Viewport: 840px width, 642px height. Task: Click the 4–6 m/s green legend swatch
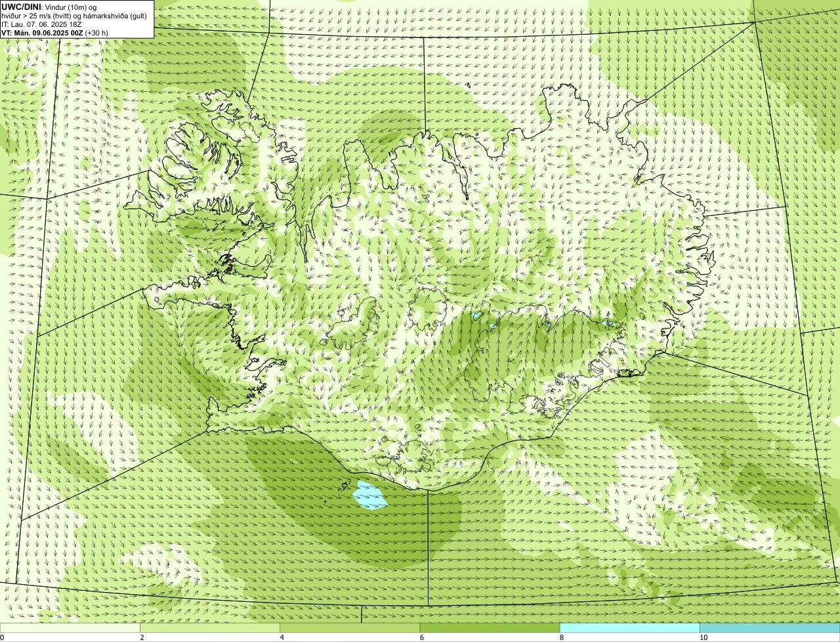point(350,628)
